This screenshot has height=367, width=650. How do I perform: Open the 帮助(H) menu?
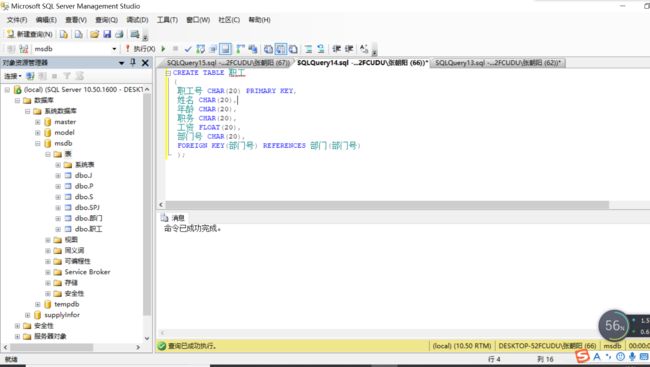pyautogui.click(x=259, y=20)
